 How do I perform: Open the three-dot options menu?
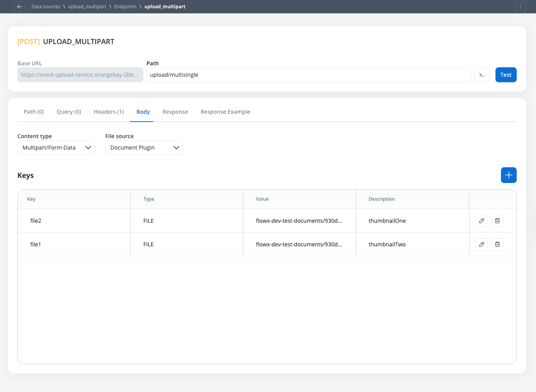coord(520,7)
